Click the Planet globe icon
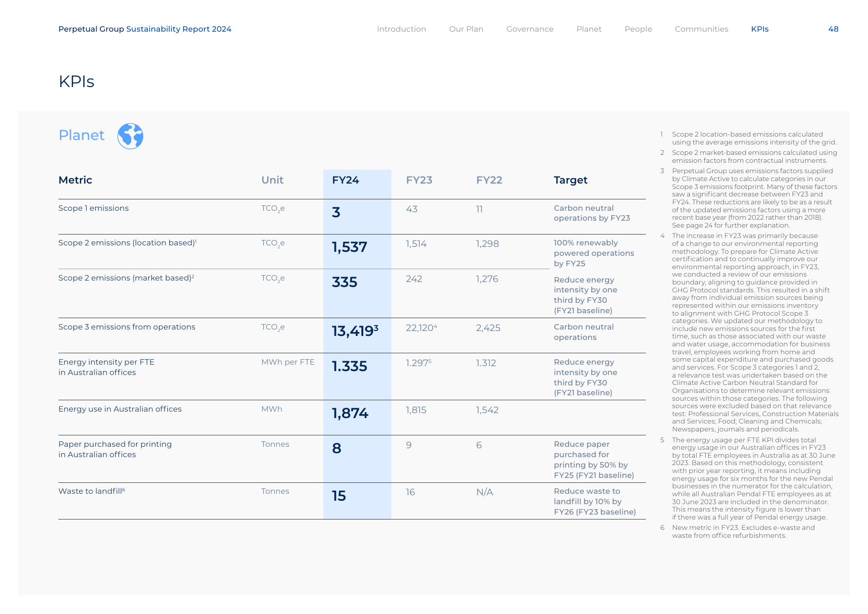This screenshot has width=868, height=614. pyautogui.click(x=130, y=136)
